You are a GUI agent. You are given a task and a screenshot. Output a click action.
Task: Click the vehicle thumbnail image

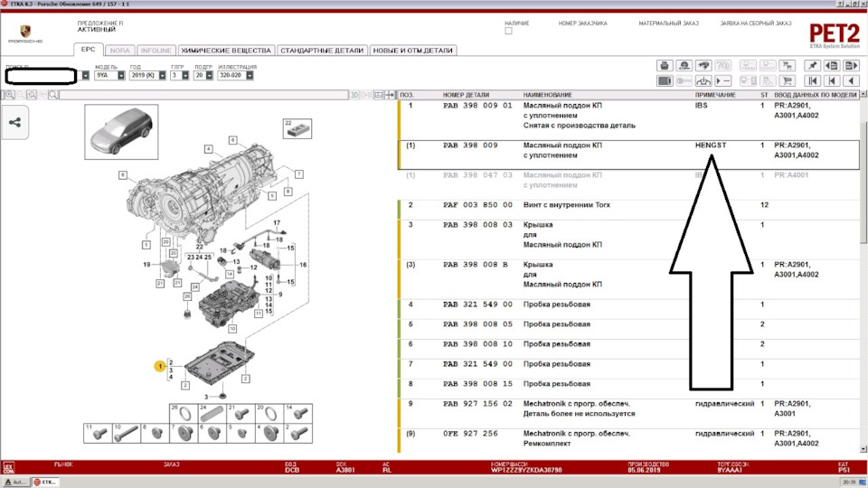coord(121,132)
